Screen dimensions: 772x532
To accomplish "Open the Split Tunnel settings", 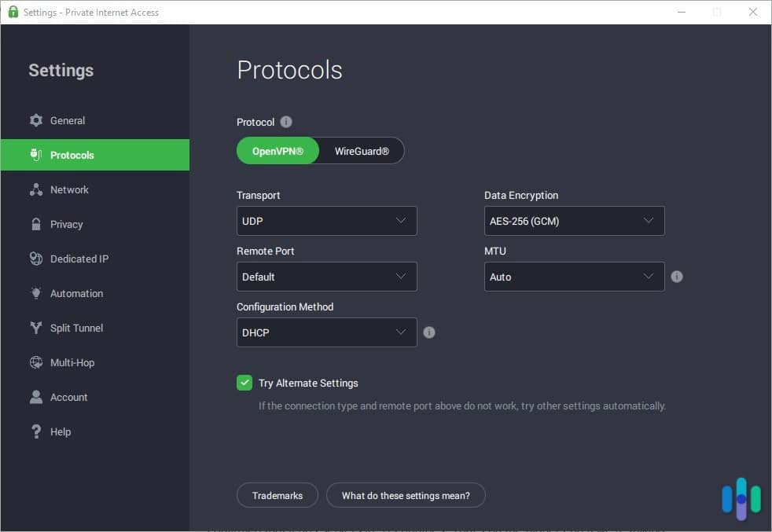I will coord(95,328).
